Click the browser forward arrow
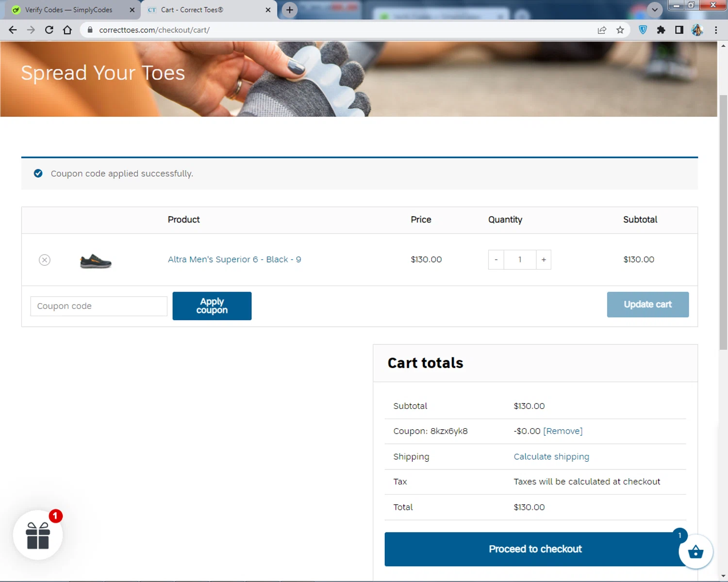 coord(31,30)
